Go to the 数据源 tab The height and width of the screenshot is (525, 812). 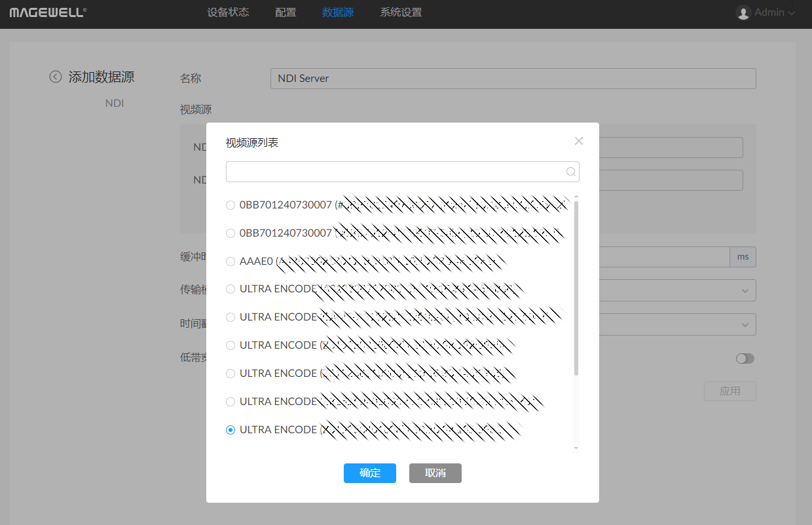click(x=338, y=12)
